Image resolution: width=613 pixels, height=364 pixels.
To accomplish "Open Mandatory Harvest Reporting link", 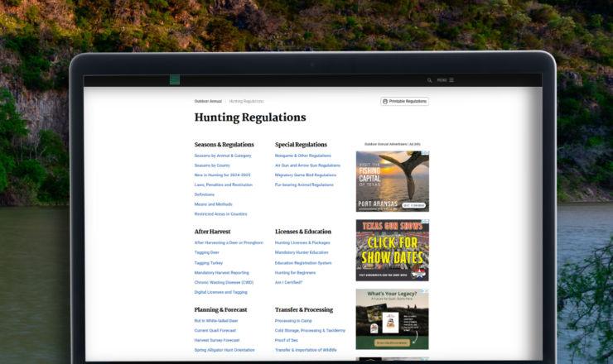I will [x=222, y=273].
